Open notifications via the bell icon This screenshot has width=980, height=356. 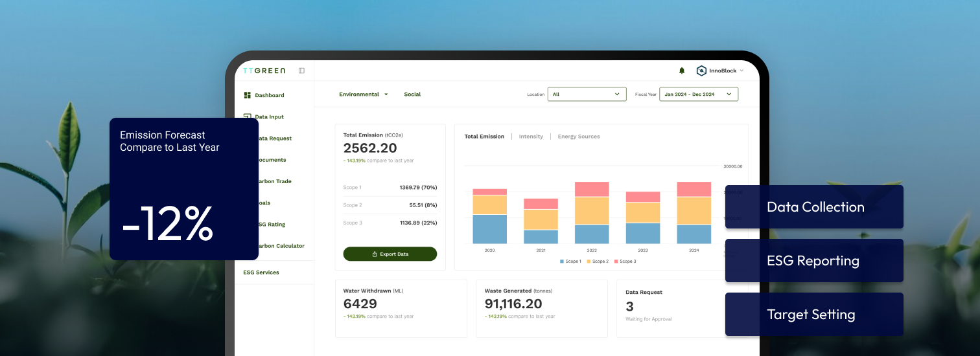click(x=681, y=71)
